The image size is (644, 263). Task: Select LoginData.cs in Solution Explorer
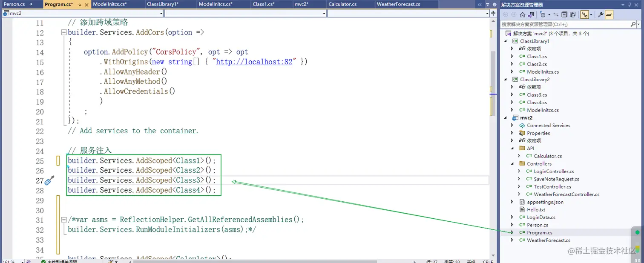[541, 217]
